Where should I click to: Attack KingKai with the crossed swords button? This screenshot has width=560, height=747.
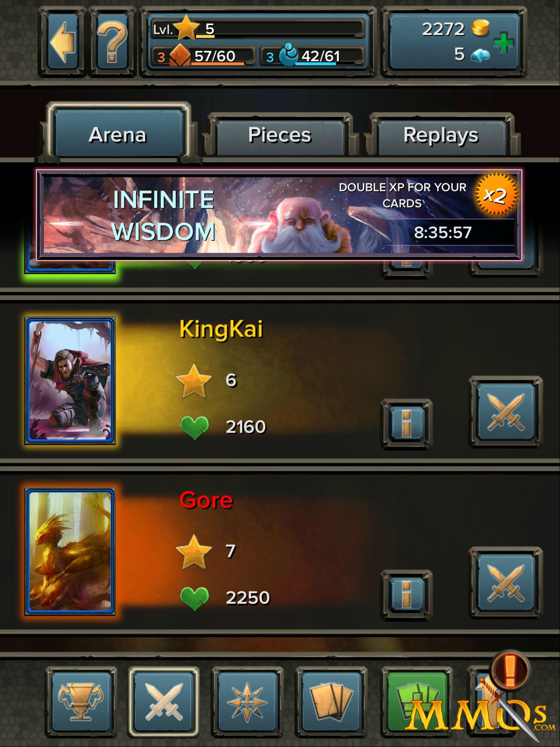(x=505, y=412)
